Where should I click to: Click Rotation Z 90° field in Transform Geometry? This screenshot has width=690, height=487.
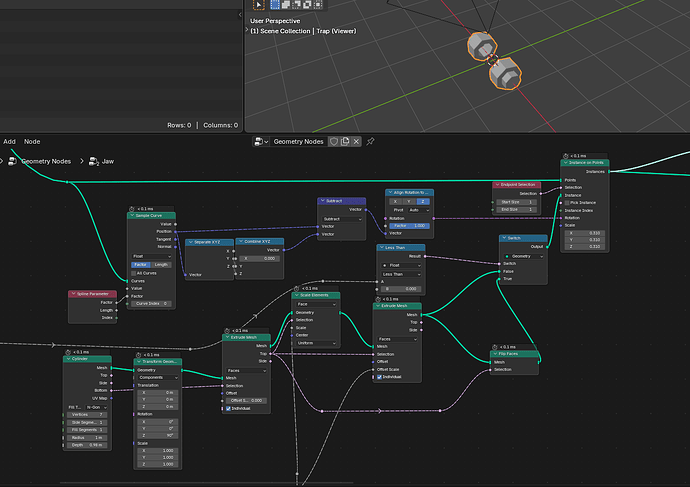pyautogui.click(x=158, y=436)
